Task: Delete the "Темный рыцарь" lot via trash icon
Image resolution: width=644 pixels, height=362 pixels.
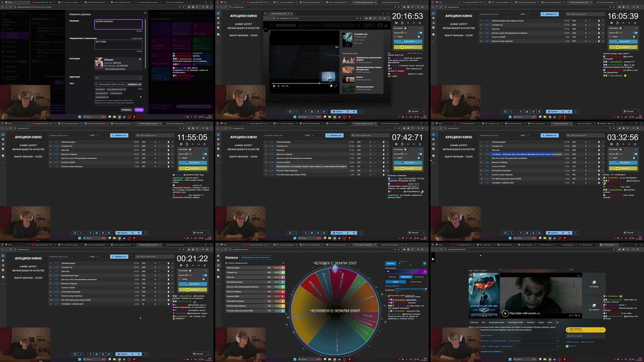Action: (383, 142)
